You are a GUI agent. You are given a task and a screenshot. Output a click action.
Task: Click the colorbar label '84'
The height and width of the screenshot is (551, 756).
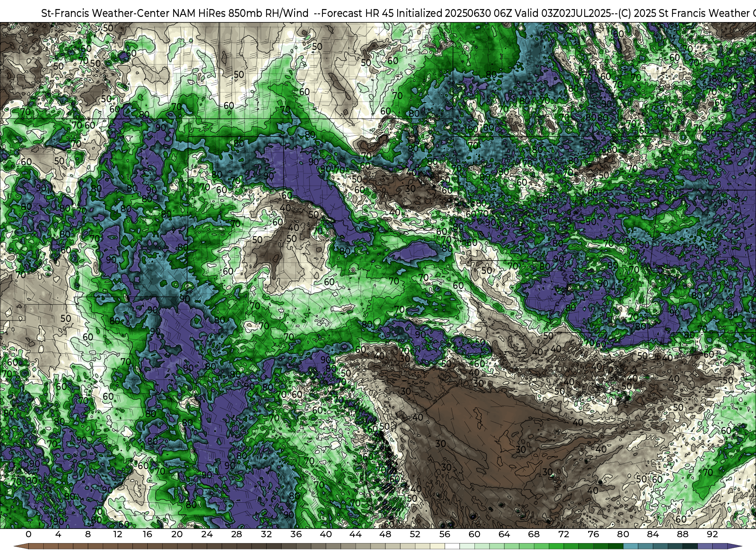coord(652,534)
